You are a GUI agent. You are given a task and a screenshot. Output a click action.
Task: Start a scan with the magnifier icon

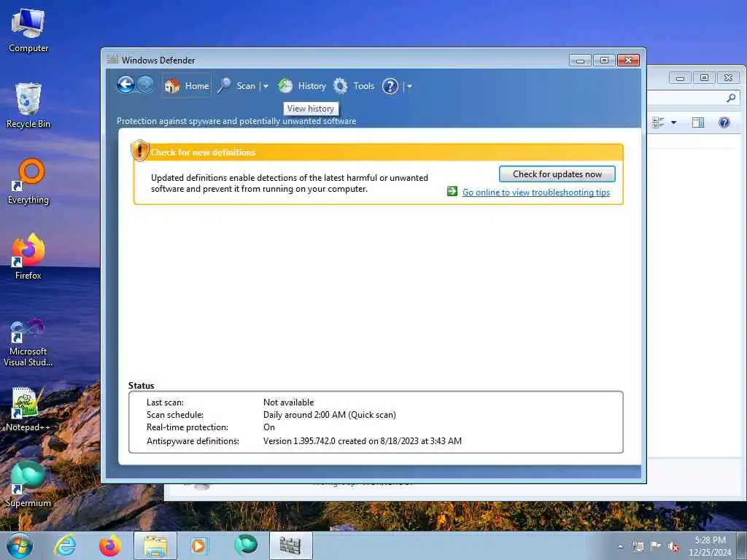pyautogui.click(x=224, y=86)
